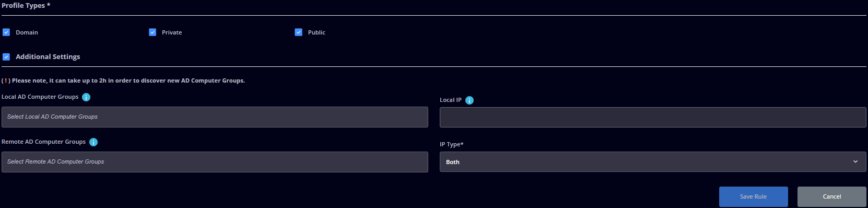This screenshot has height=208, width=868.
Task: Click the Additional Settings label text
Action: point(48,57)
